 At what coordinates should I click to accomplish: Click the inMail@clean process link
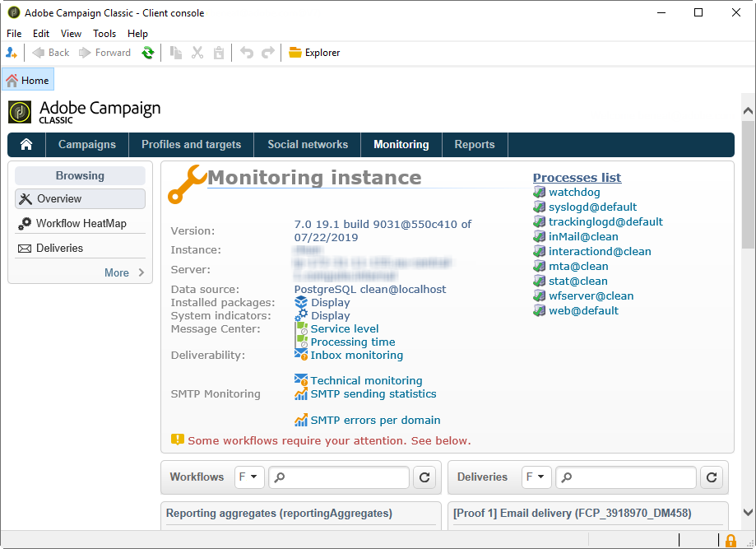[x=583, y=237]
